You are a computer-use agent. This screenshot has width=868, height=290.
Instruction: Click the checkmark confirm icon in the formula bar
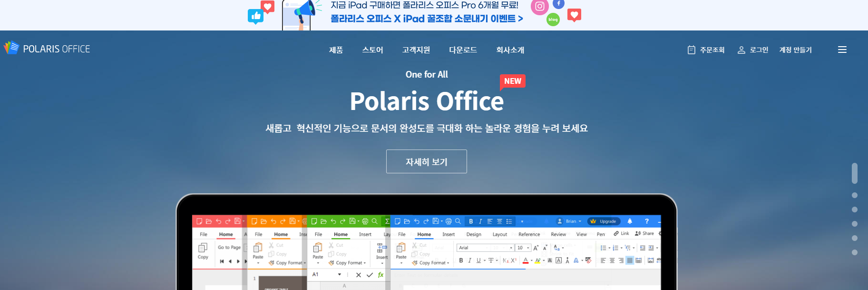point(370,275)
